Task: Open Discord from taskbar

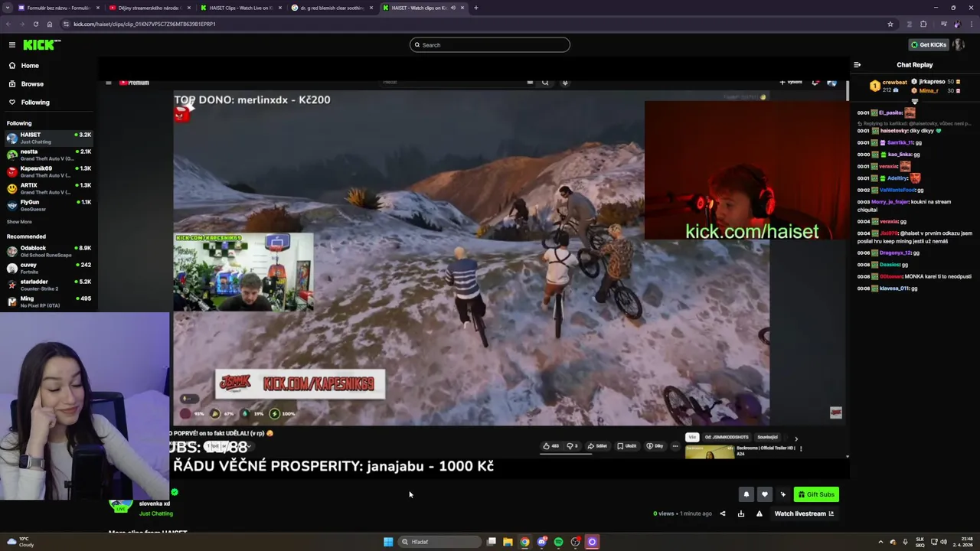Action: click(x=541, y=542)
